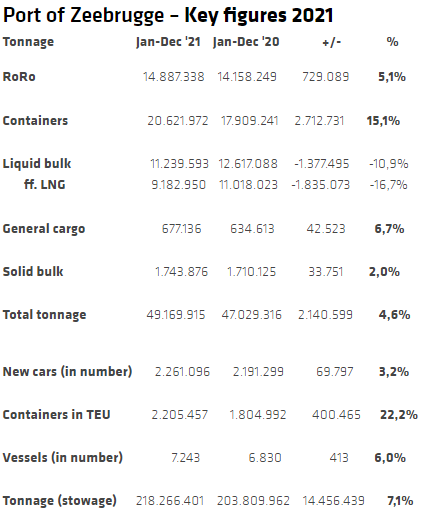Screen dimensions: 437x529
Task: Select the +/- column header
Action: (332, 43)
